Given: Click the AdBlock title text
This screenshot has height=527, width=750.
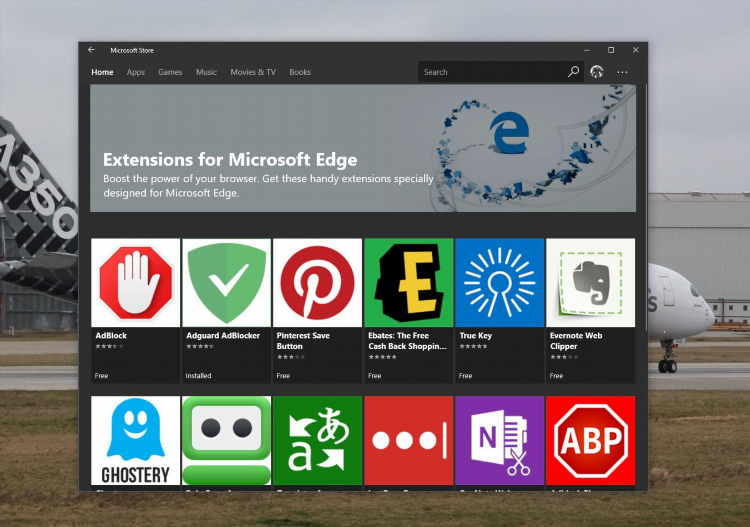Looking at the screenshot, I should [111, 336].
